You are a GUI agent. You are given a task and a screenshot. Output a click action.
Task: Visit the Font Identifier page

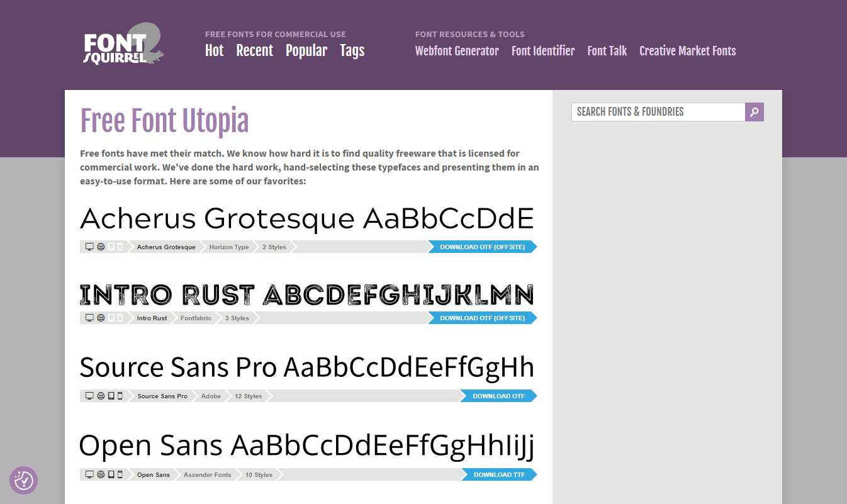(543, 51)
